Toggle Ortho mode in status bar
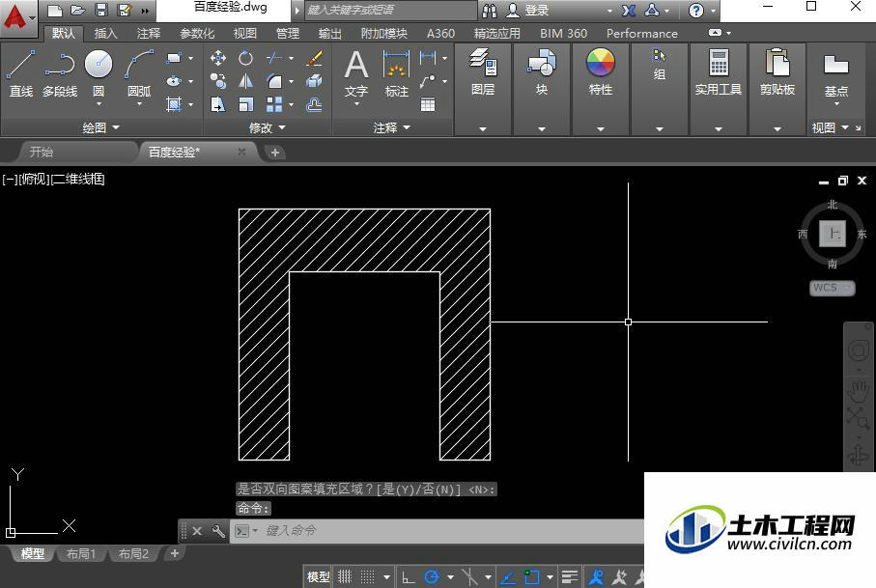Image resolution: width=876 pixels, height=588 pixels. [408, 576]
